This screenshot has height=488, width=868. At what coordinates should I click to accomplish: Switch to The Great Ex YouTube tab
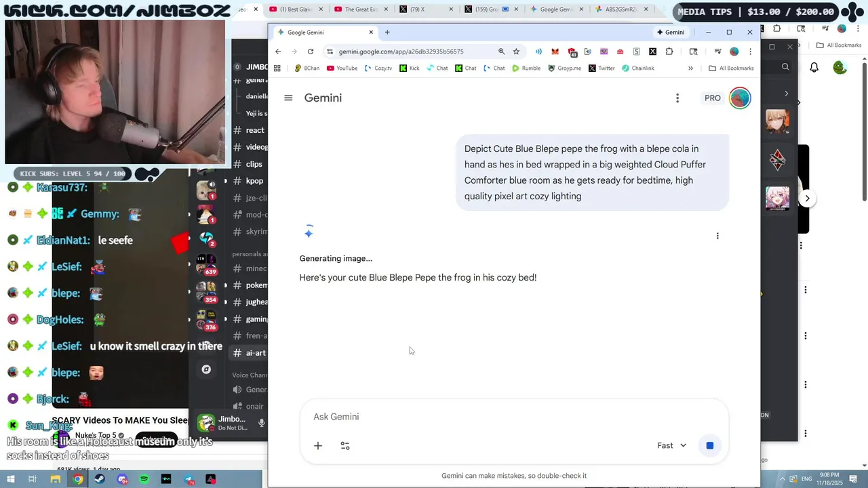[359, 9]
